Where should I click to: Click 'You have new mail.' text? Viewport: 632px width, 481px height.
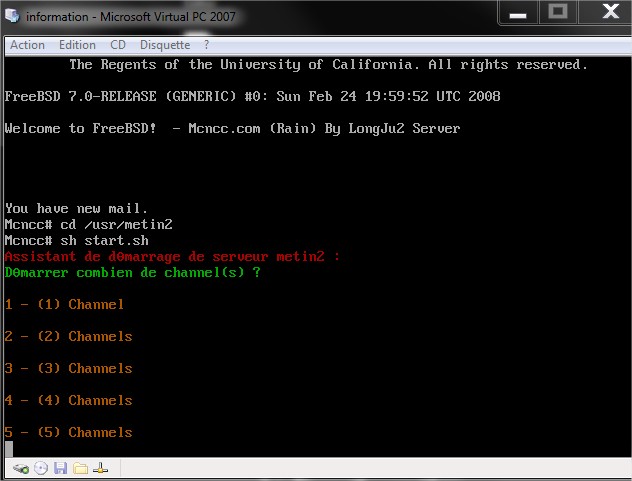pyautogui.click(x=76, y=208)
